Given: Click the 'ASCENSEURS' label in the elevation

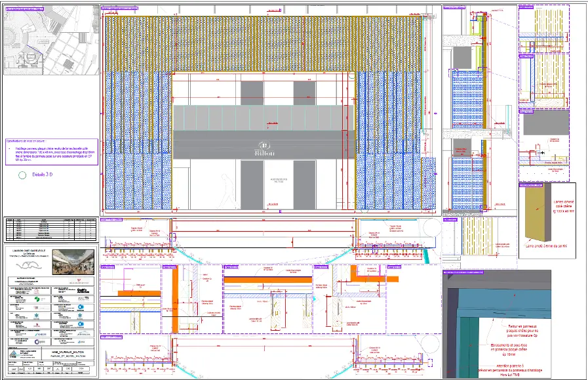Looking at the screenshot, I should (279, 180).
